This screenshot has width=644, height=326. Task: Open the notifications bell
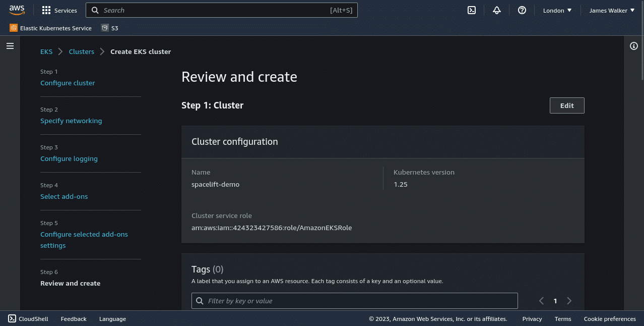(x=496, y=10)
